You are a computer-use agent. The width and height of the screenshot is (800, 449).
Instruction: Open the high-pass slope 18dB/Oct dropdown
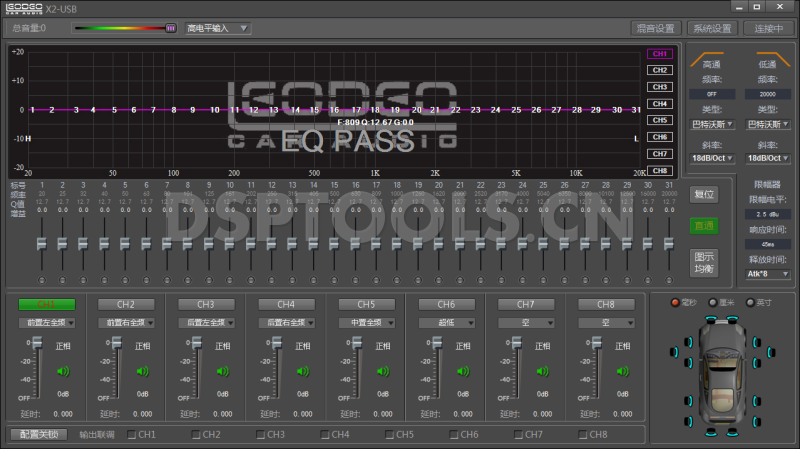(712, 159)
